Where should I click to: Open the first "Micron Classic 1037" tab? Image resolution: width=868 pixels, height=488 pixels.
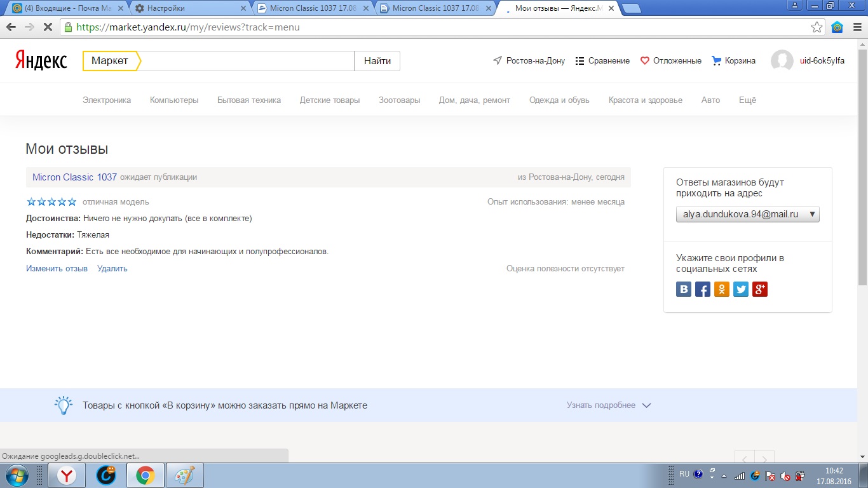313,8
